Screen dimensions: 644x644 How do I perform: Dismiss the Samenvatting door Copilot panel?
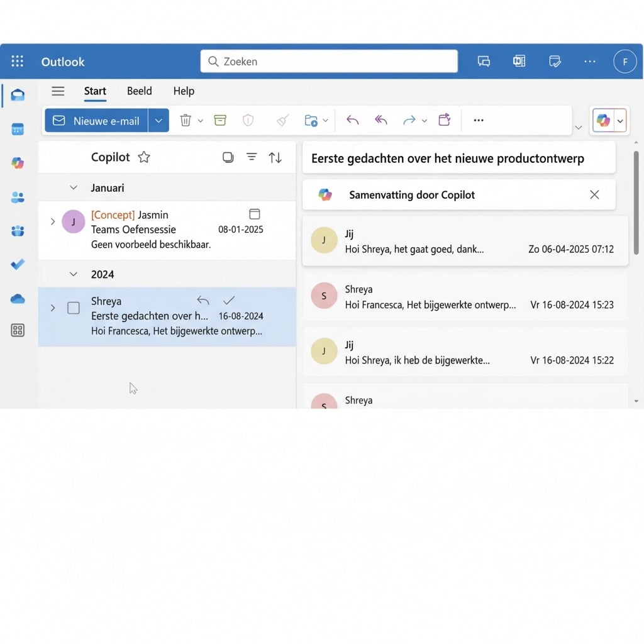coord(594,194)
